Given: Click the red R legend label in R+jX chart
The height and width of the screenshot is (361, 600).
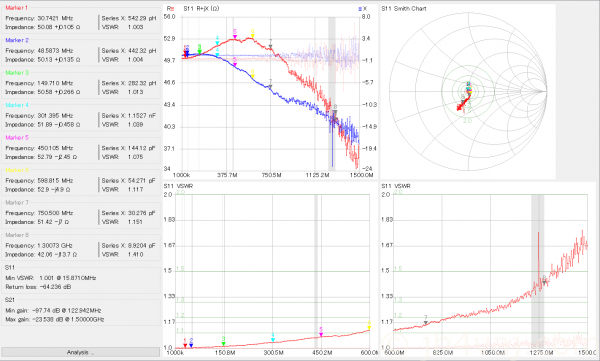Looking at the screenshot, I should coord(171,8).
